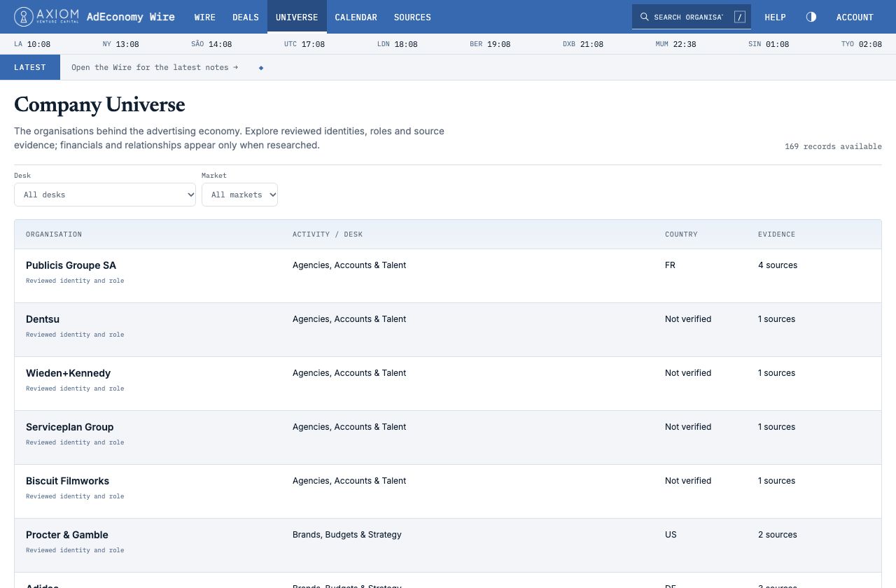Image resolution: width=896 pixels, height=588 pixels.
Task: Open Serviceplan Group record
Action: point(69,427)
